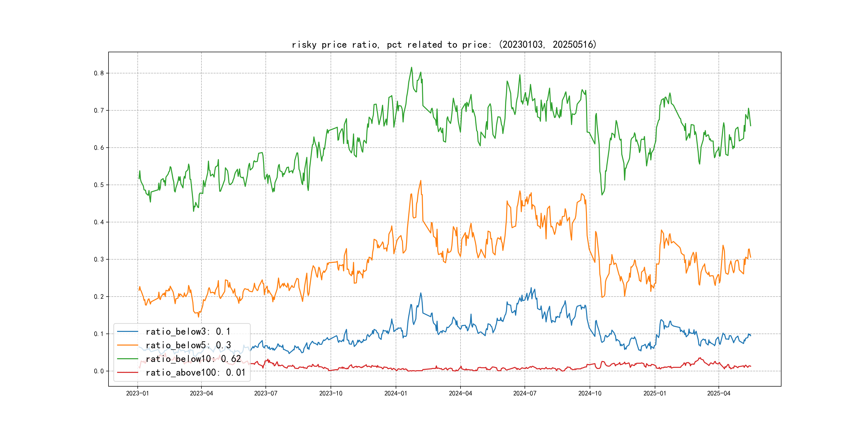Click the 0.5 y-axis tick label
The height and width of the screenshot is (434, 868).
coord(99,185)
